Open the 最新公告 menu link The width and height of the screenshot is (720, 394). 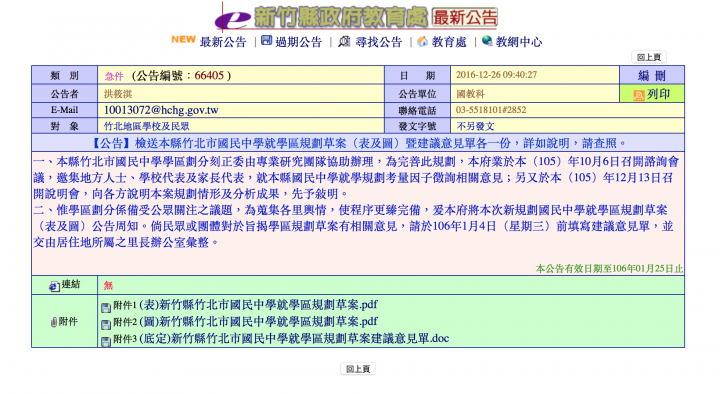click(x=223, y=42)
